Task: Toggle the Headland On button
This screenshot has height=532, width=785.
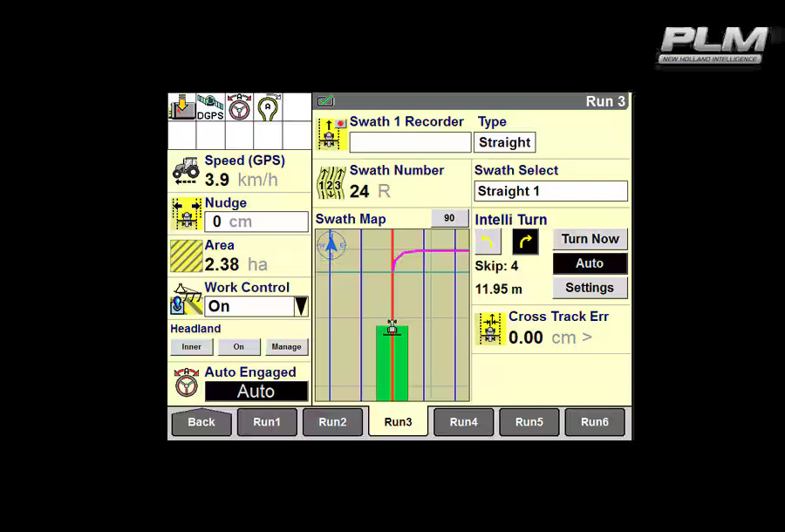Action: [239, 347]
